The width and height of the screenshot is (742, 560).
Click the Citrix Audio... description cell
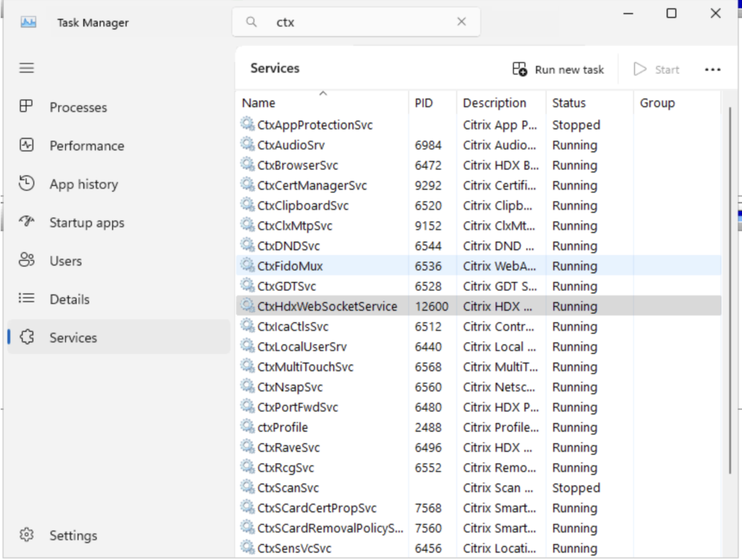click(x=500, y=145)
